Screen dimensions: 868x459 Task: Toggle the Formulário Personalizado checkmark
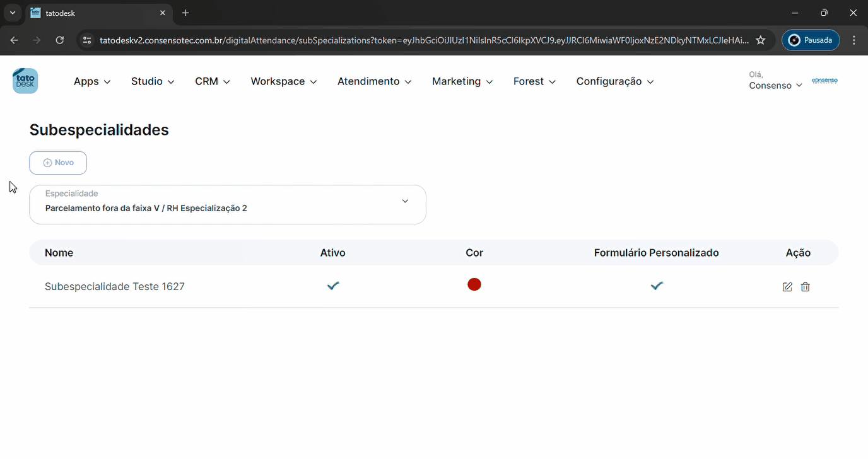pyautogui.click(x=657, y=286)
